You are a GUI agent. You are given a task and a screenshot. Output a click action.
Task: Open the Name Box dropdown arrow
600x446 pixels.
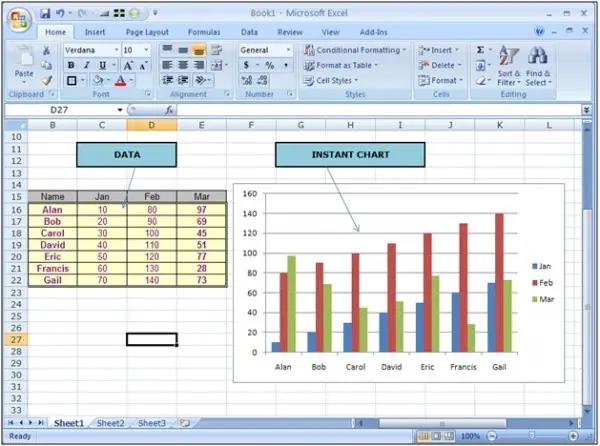point(120,110)
